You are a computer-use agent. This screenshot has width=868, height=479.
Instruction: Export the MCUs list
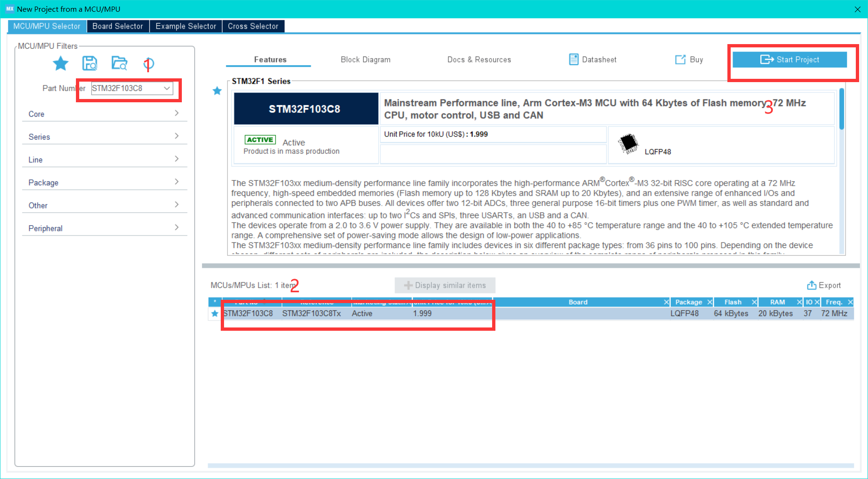pyautogui.click(x=824, y=285)
